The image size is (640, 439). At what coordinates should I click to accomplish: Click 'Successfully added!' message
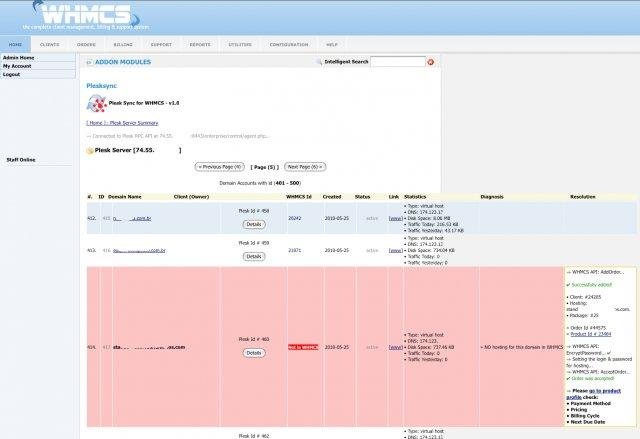point(589,285)
